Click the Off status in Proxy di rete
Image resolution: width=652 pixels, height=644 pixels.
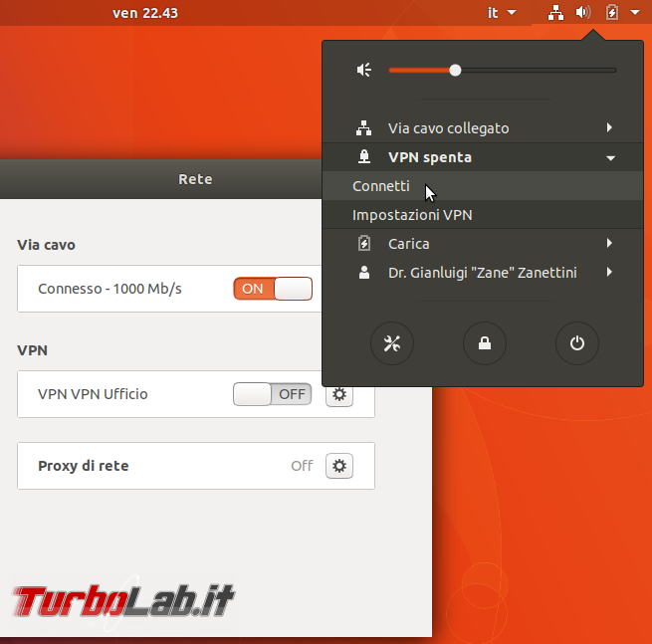tap(302, 466)
